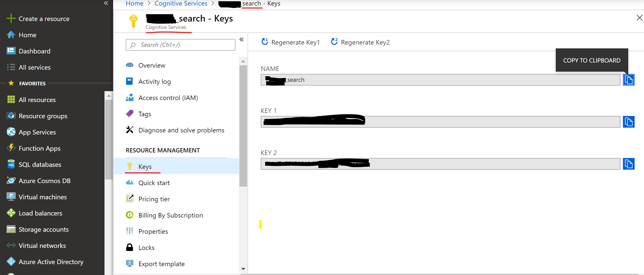Open Storage accounts from the sidebar
This screenshot has height=275, width=644.
pyautogui.click(x=44, y=229)
